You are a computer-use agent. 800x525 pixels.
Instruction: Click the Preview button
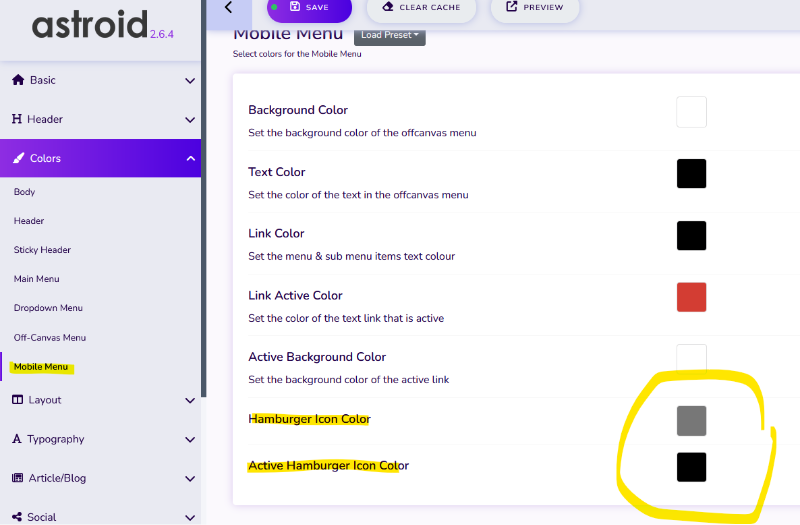coord(535,9)
